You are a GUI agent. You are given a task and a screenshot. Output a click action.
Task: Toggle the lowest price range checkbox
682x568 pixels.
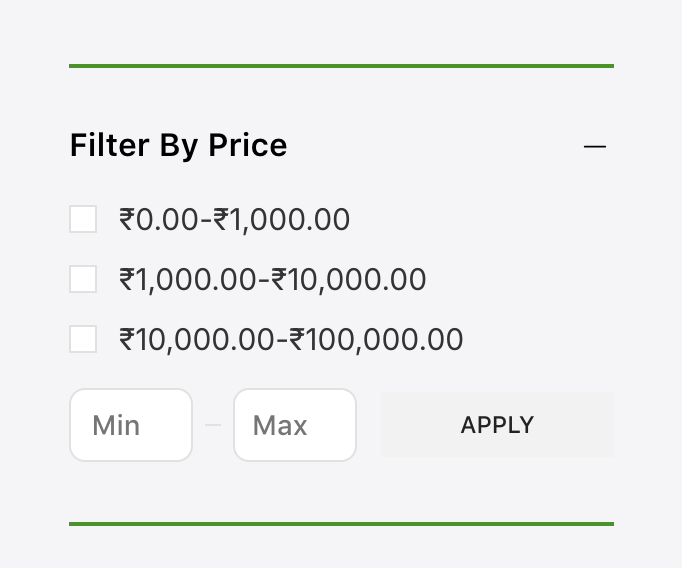pos(83,219)
